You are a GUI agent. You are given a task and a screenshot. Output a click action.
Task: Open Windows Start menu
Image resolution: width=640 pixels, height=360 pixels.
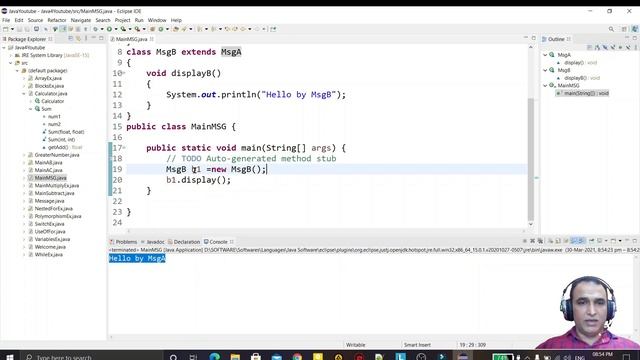click(x=9, y=357)
